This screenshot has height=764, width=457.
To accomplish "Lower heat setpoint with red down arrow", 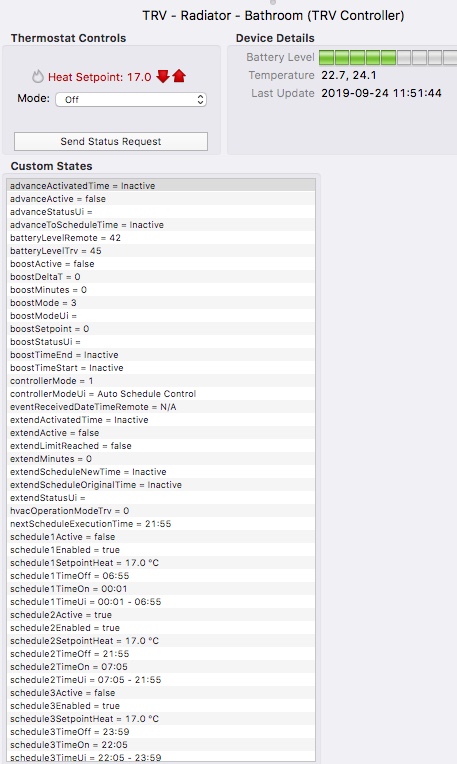I will pos(163,76).
